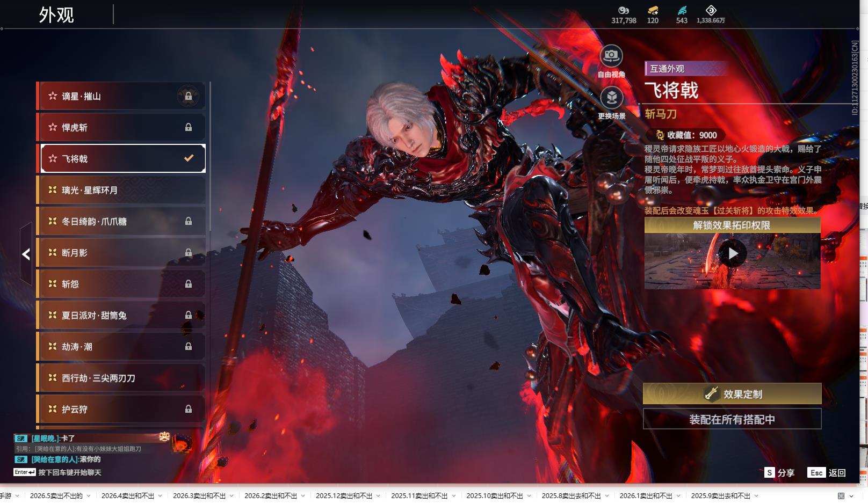Click the channel icon beside 星眠晚's message
Screen dimensions: 868x504
coord(21,439)
